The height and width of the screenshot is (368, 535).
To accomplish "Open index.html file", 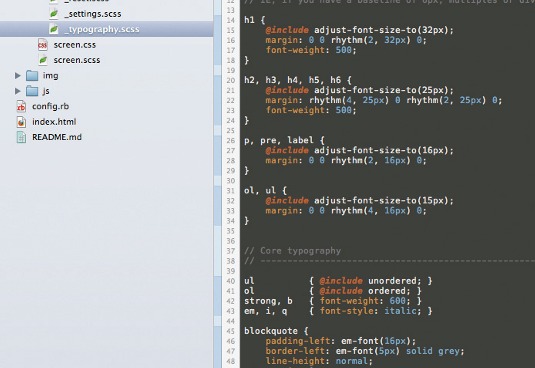I will point(54,122).
